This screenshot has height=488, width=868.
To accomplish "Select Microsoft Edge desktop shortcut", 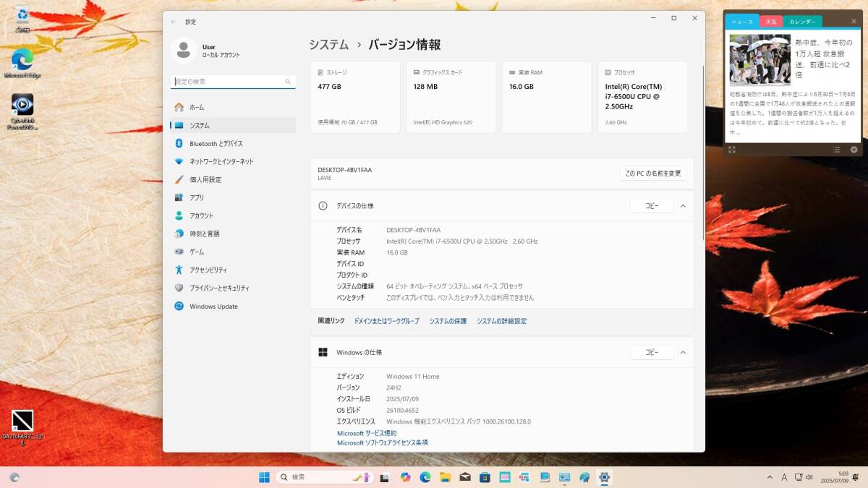I will click(22, 63).
